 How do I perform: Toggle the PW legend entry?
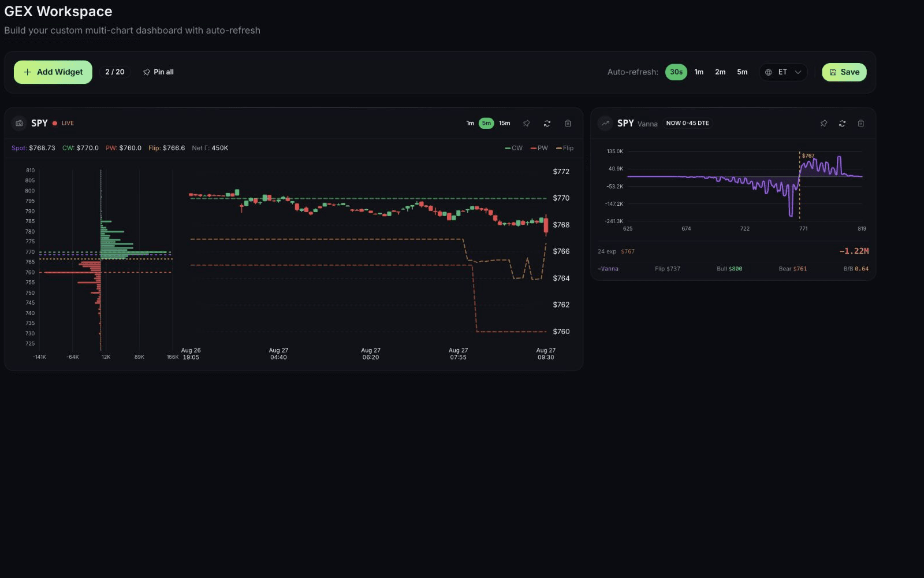point(539,148)
